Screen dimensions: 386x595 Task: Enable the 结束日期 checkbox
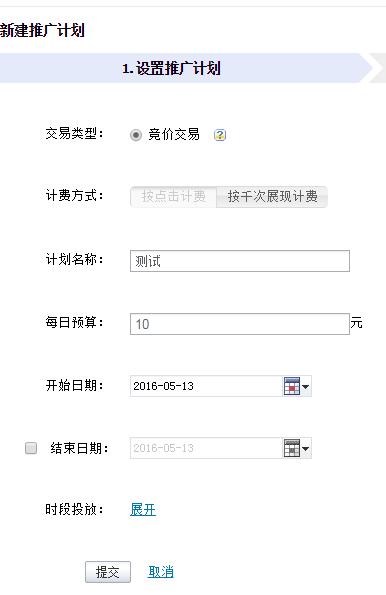31,448
